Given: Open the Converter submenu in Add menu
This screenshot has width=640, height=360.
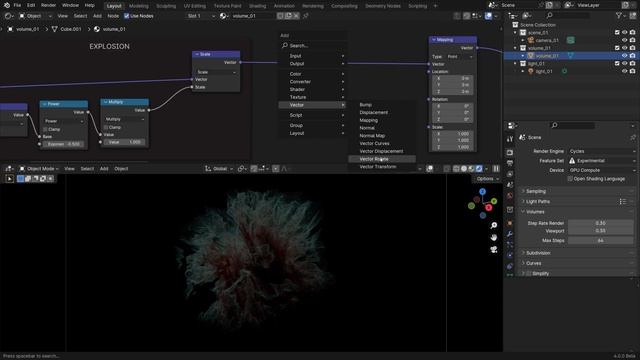Looking at the screenshot, I should pyautogui.click(x=313, y=82).
